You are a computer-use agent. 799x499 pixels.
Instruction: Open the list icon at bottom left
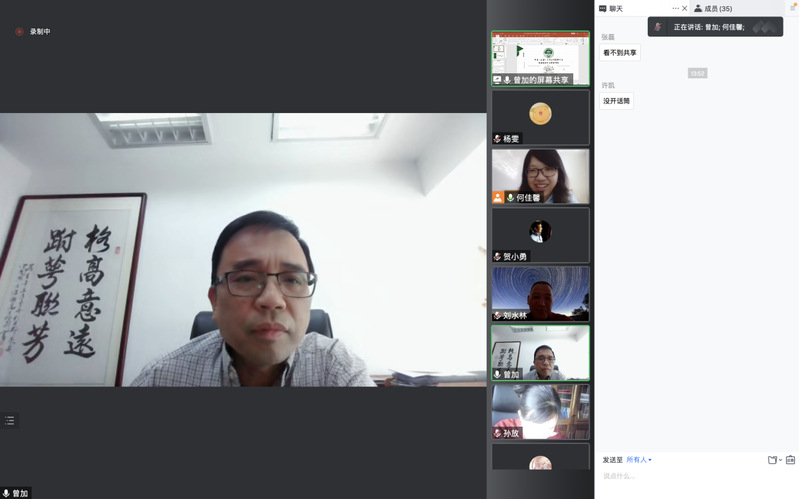coord(9,421)
